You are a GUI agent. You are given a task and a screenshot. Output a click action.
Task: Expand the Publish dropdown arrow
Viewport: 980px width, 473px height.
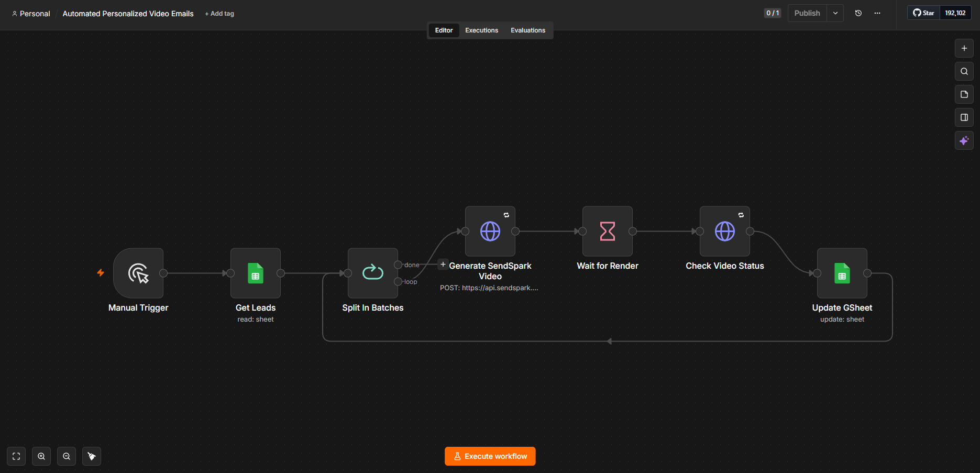[x=835, y=13]
